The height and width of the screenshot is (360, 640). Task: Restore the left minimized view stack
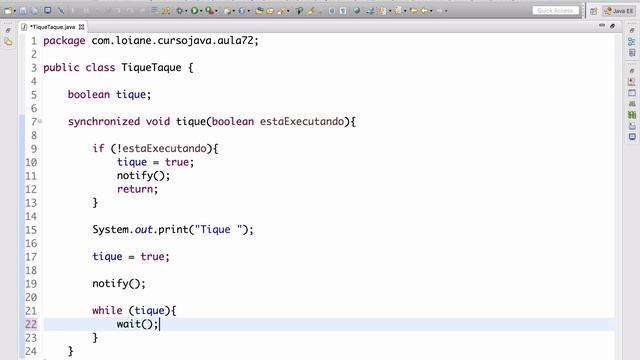click(x=8, y=31)
